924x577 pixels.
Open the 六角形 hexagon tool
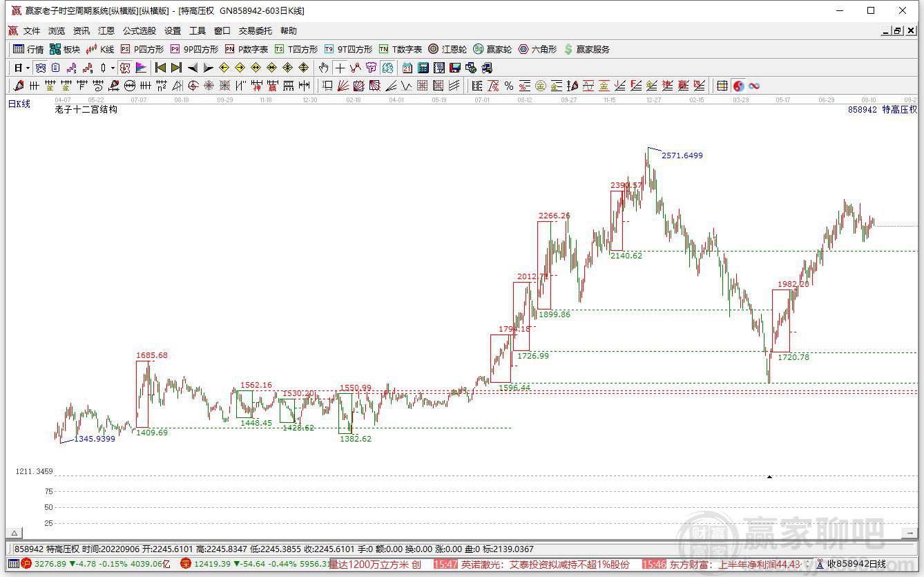point(537,49)
